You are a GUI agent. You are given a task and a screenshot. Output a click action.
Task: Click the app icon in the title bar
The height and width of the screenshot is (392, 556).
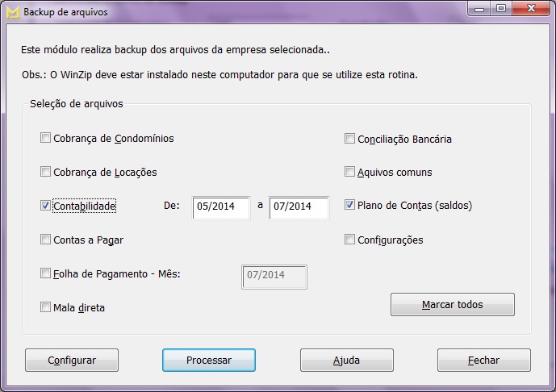tap(12, 12)
